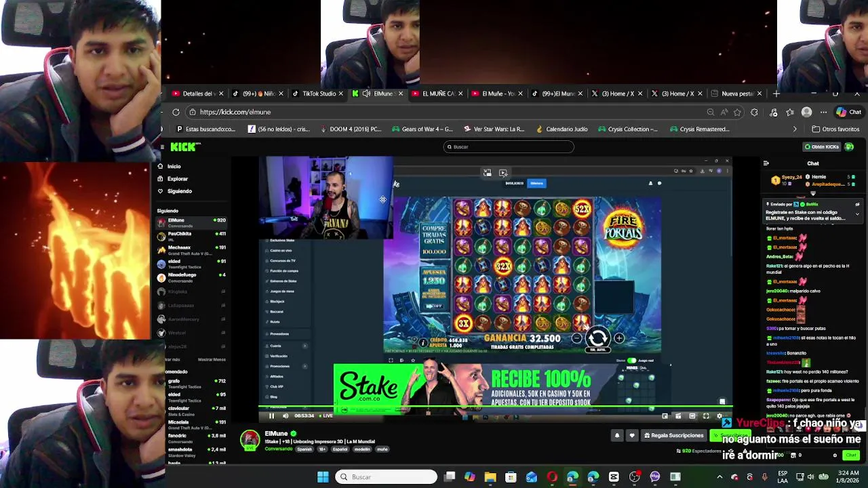Open Copilot from the taskbar
The height and width of the screenshot is (488, 868).
(x=469, y=477)
